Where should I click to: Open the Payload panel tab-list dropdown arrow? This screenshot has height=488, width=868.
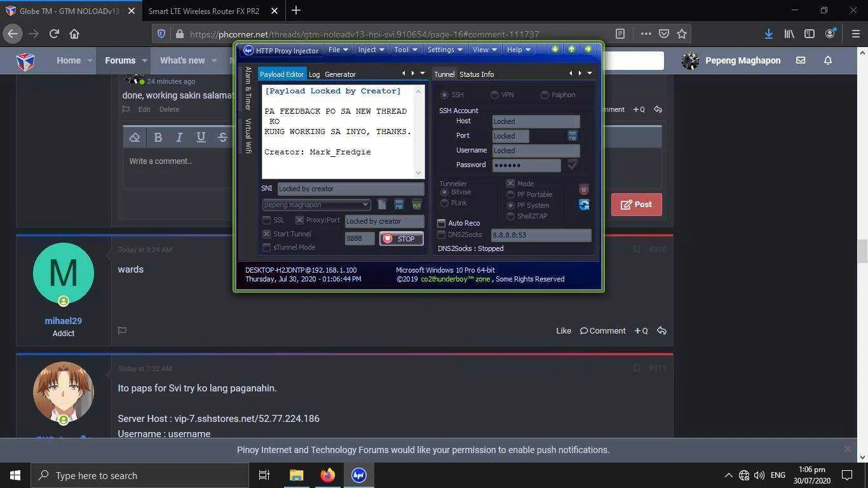422,73
